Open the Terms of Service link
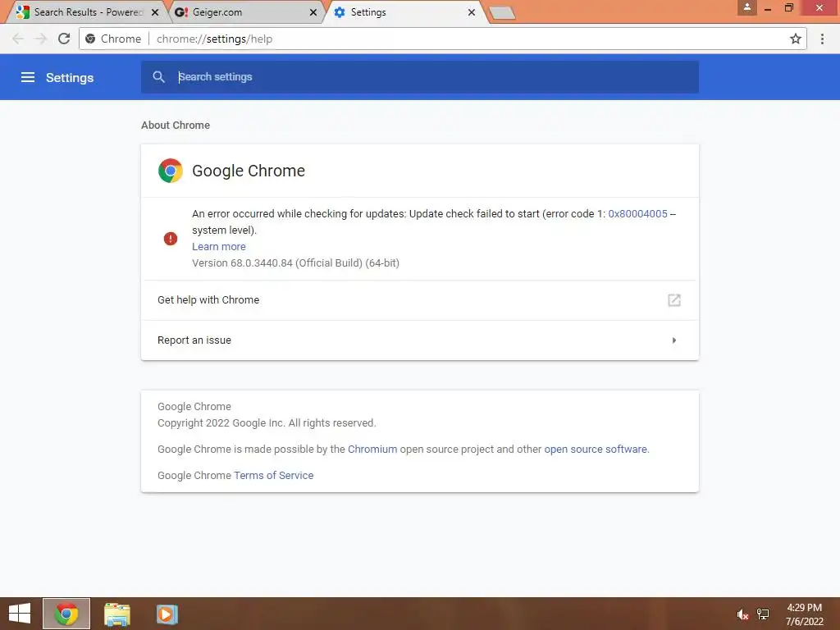840x630 pixels. 274,475
